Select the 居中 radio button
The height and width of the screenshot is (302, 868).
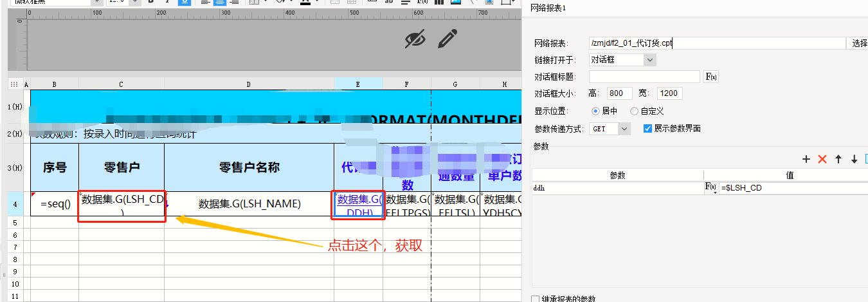point(595,111)
